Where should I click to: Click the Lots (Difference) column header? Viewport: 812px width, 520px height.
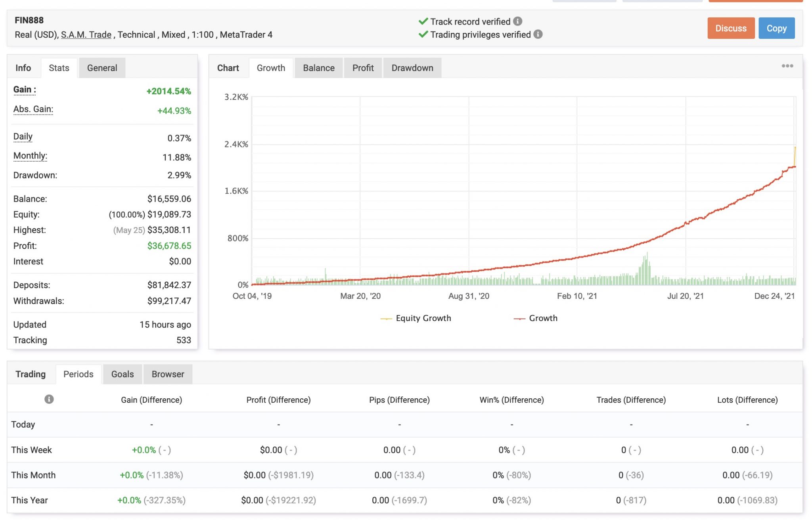(747, 400)
